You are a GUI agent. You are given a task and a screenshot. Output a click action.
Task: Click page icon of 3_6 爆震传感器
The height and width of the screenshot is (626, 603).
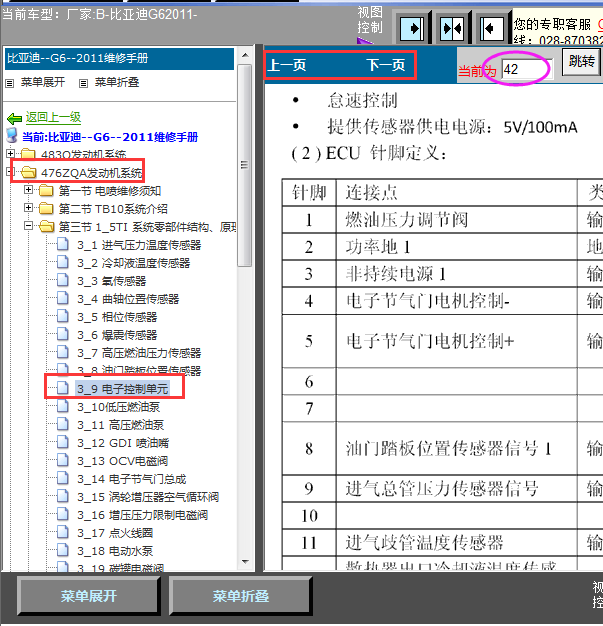pos(63,334)
